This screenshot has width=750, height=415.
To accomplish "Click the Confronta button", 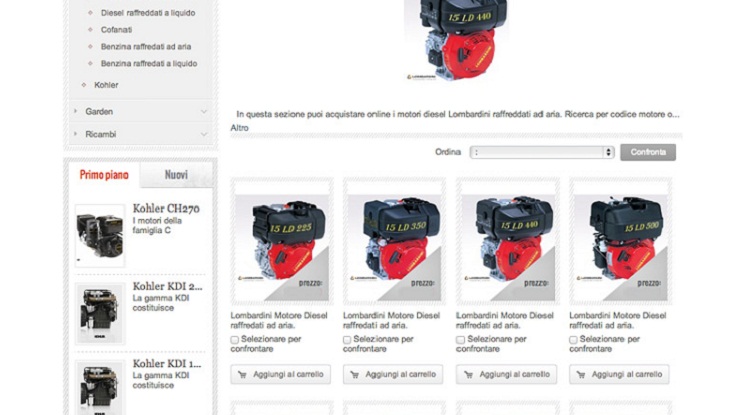I will [648, 152].
